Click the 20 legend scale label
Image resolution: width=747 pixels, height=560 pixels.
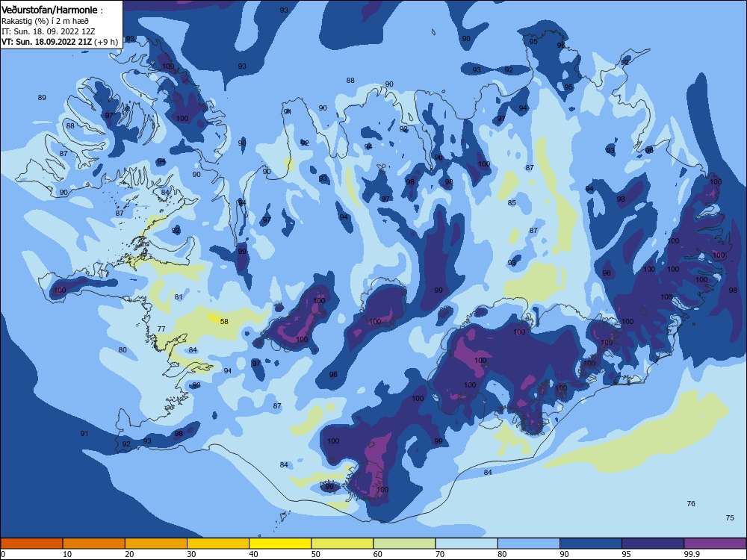129,554
